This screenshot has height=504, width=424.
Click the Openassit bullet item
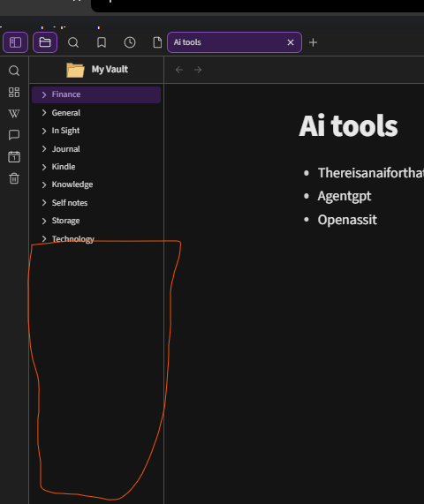point(347,220)
